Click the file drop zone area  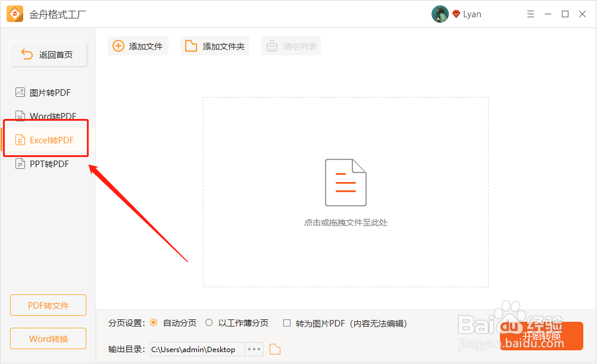345,193
